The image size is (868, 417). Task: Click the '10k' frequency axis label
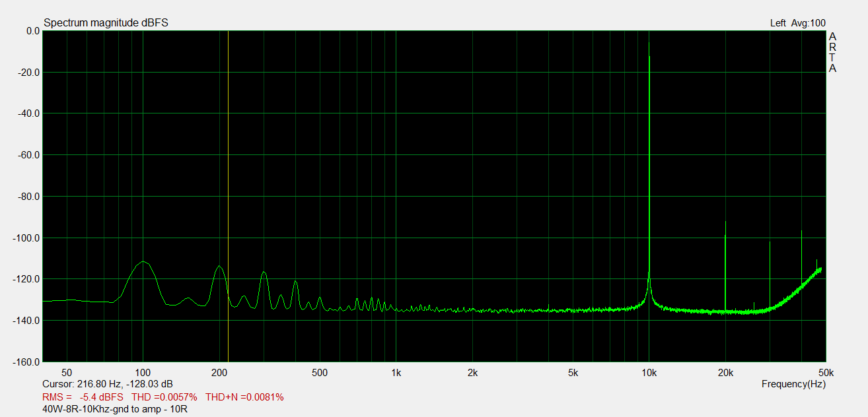[649, 372]
